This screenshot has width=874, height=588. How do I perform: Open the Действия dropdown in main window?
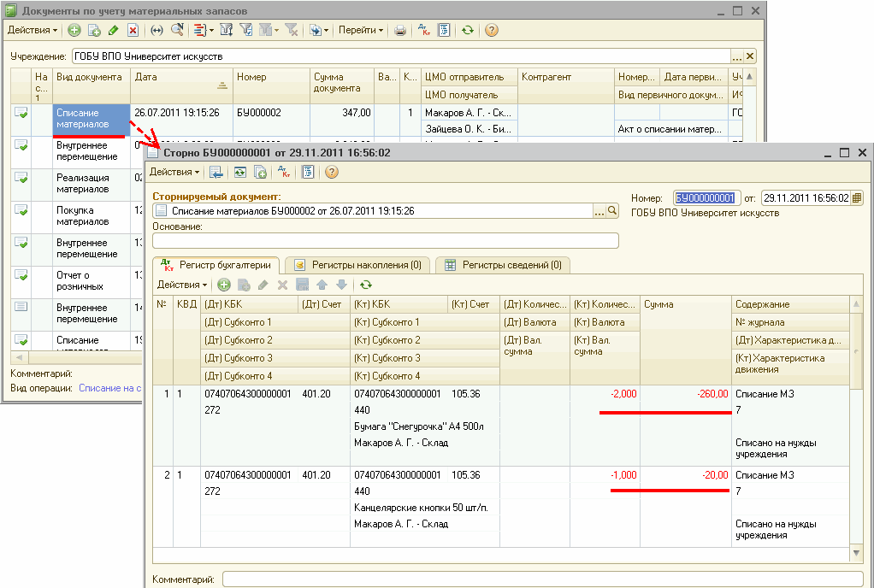tap(32, 30)
